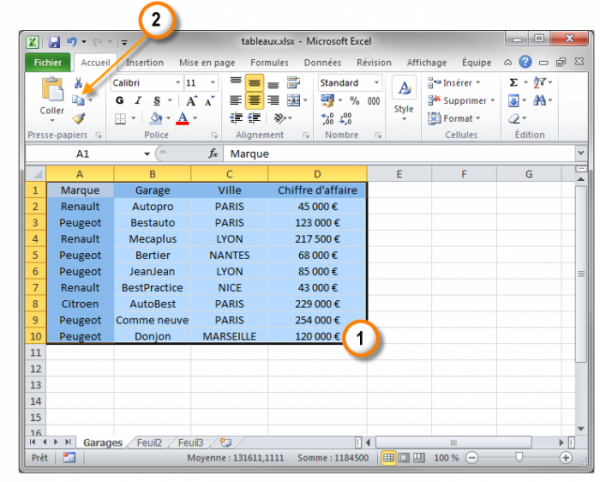600x482 pixels.
Task: Remove a decimal place
Action: [346, 119]
